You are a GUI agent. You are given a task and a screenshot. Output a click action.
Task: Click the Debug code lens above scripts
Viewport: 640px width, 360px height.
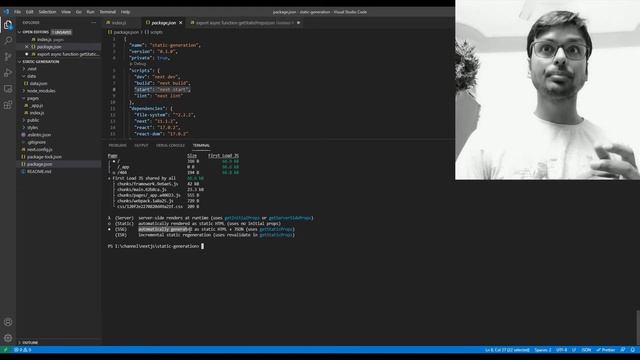pos(139,64)
